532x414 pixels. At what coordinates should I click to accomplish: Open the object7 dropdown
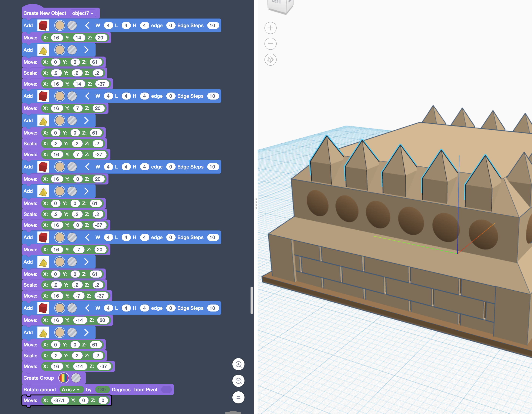pyautogui.click(x=83, y=13)
